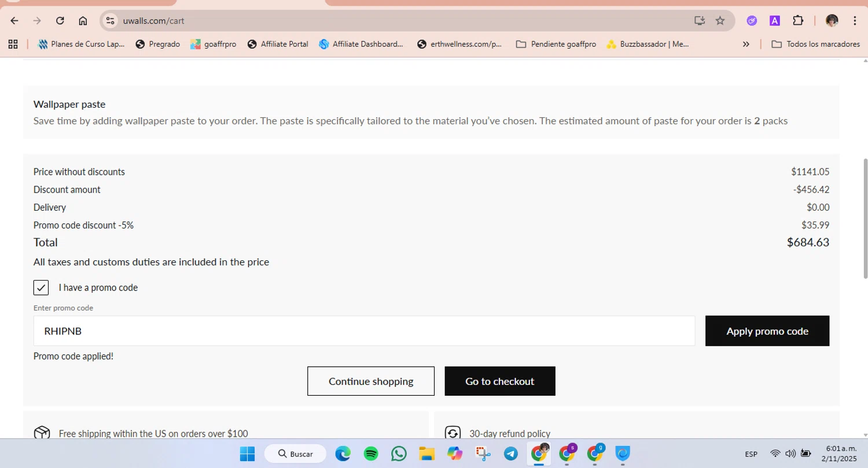Open the volume tray icon
Image resolution: width=868 pixels, height=468 pixels.
pyautogui.click(x=790, y=454)
